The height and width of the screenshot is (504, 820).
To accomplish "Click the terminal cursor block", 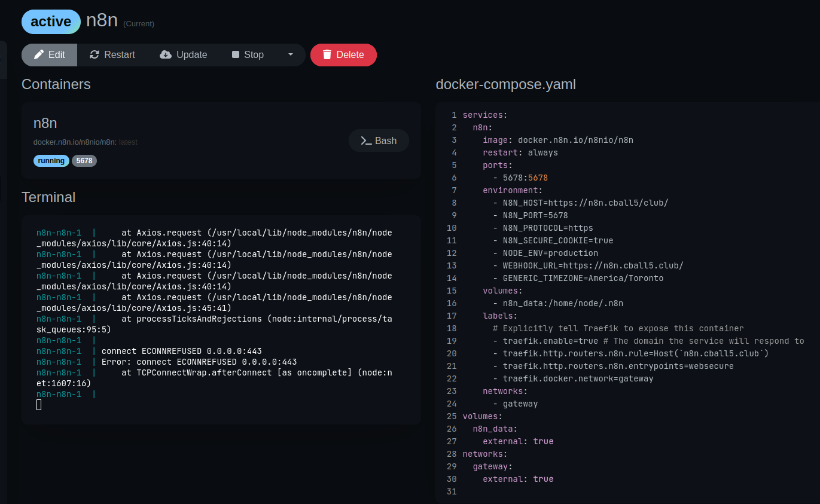I will pyautogui.click(x=39, y=405).
